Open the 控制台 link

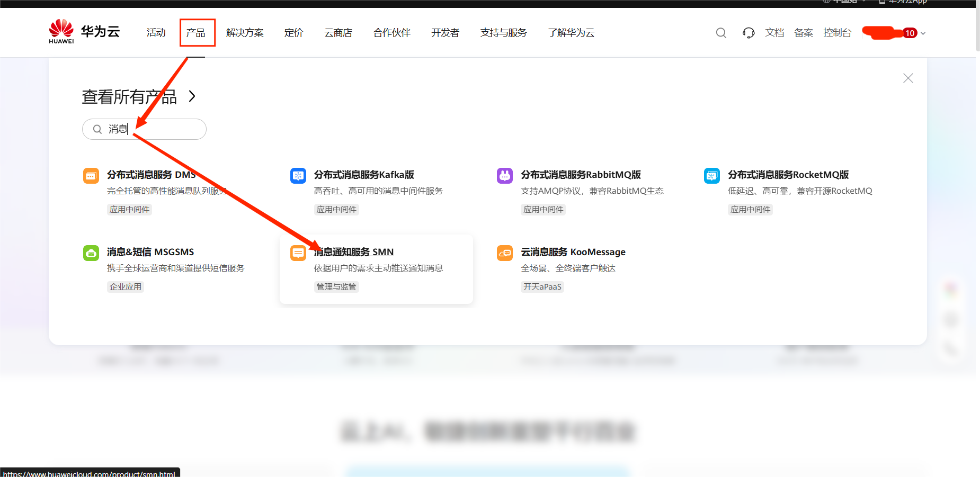[x=838, y=33]
